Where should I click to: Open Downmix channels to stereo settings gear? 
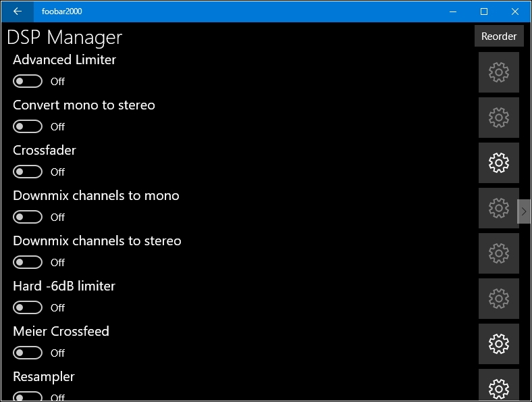tap(498, 253)
